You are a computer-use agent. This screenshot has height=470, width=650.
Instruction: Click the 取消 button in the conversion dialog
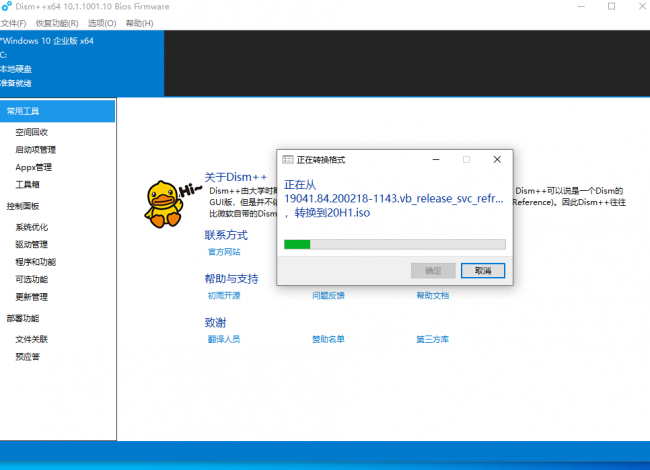(x=483, y=271)
